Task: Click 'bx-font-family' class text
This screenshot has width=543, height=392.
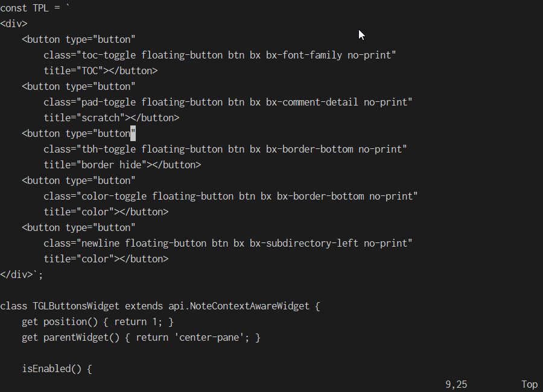Action: pos(303,55)
